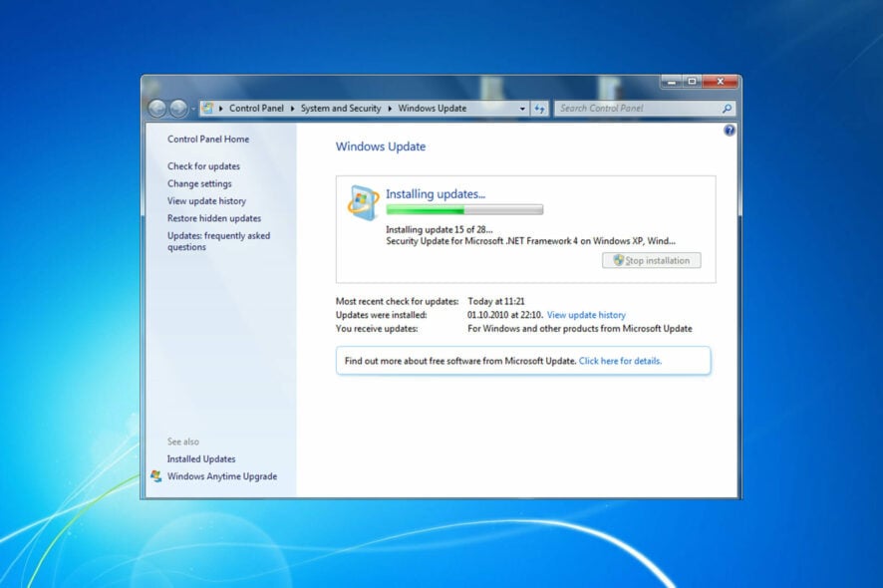Navigate to System and Security breadcrumb

pyautogui.click(x=340, y=108)
